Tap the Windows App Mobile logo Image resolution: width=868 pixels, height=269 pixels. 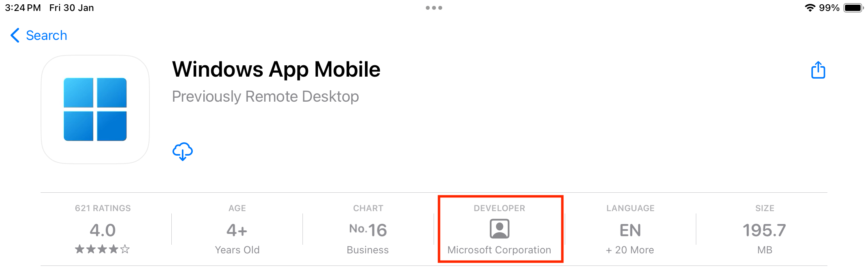95,109
